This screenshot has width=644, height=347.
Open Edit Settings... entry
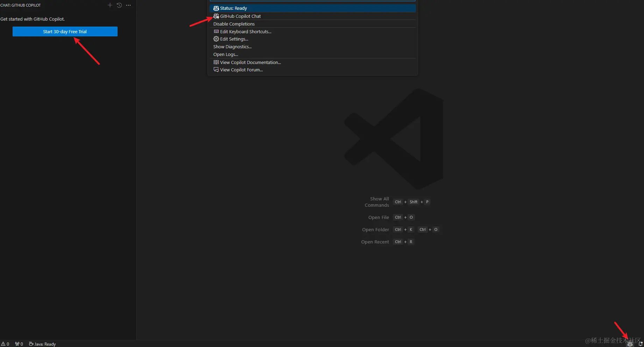(313, 39)
